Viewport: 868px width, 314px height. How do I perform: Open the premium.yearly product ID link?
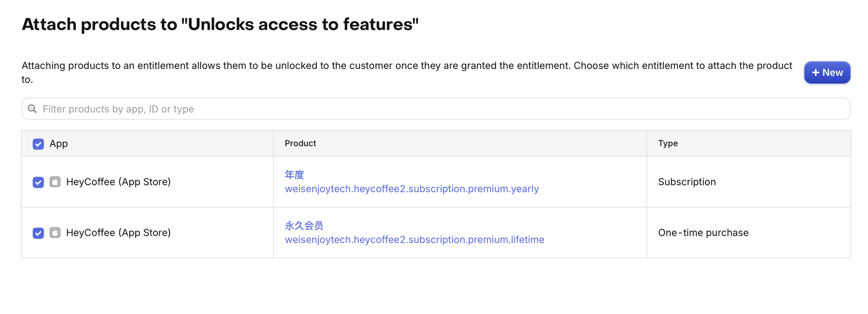click(x=411, y=189)
